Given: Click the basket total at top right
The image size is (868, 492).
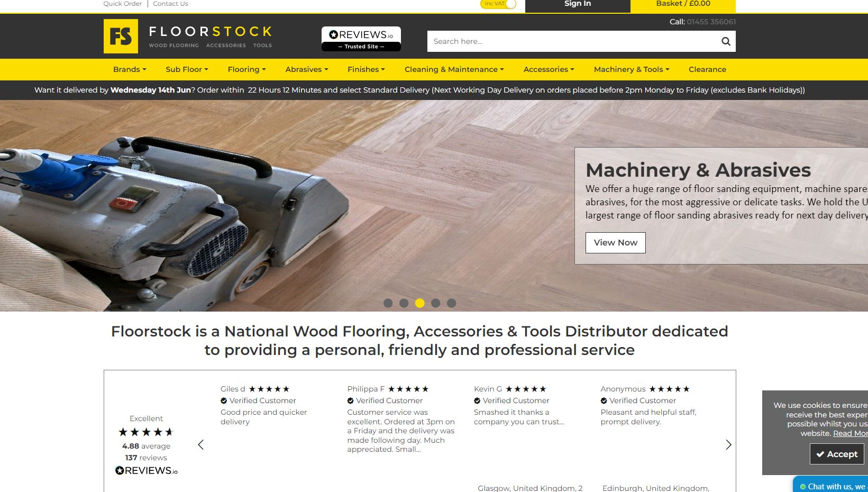Looking at the screenshot, I should tap(683, 4).
